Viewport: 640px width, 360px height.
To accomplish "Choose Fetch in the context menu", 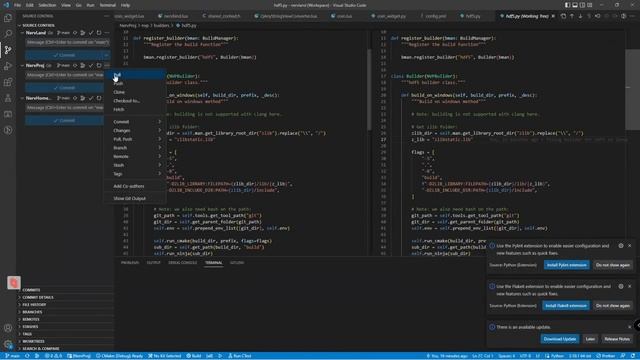I will 135,109.
